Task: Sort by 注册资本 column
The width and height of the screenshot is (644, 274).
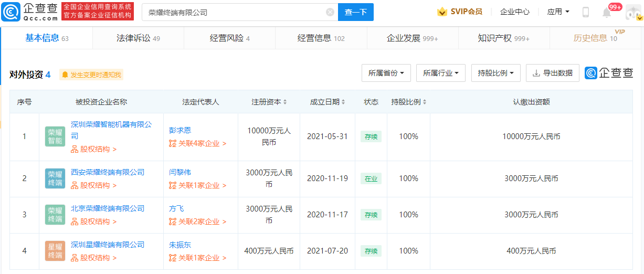Action: (269, 102)
